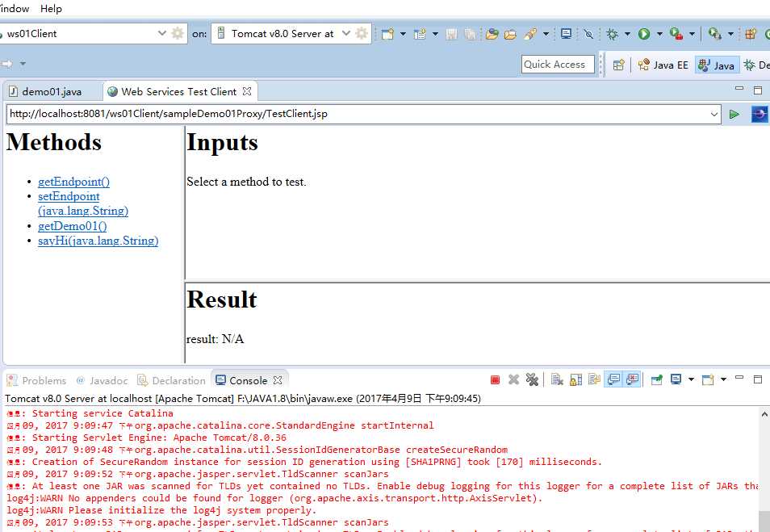The image size is (770, 532).
Task: Expand the External Tools dropdown arrow
Action: coord(692,34)
